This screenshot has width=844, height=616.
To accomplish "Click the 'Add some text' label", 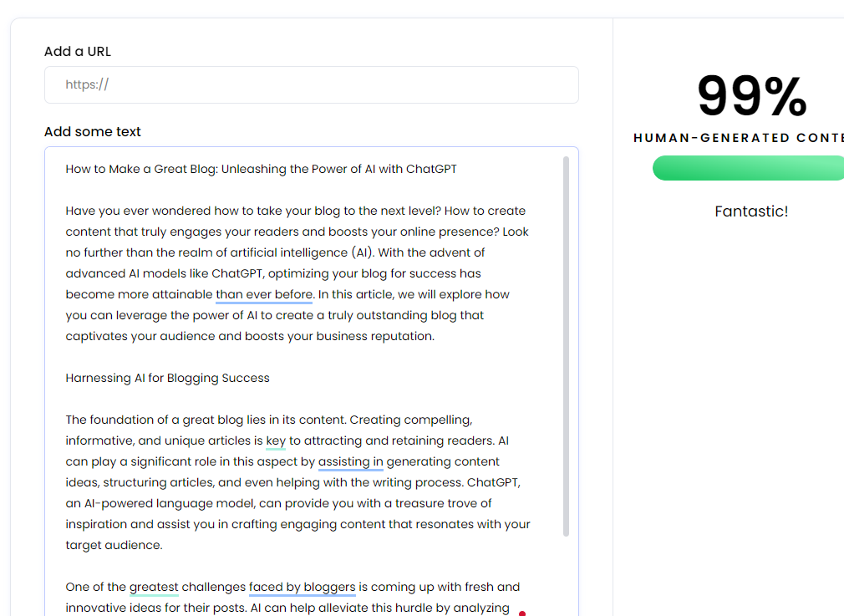I will (93, 132).
